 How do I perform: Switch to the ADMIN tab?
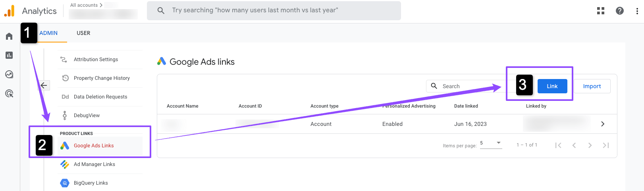click(x=48, y=33)
